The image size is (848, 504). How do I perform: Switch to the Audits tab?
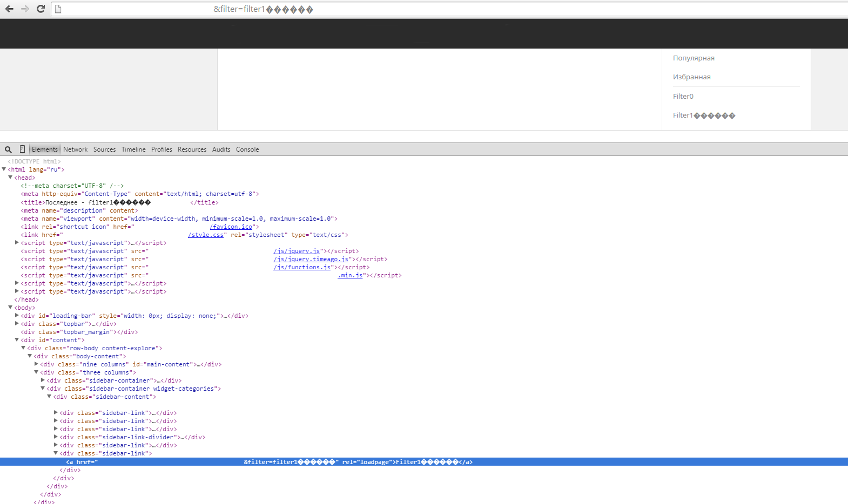point(221,149)
